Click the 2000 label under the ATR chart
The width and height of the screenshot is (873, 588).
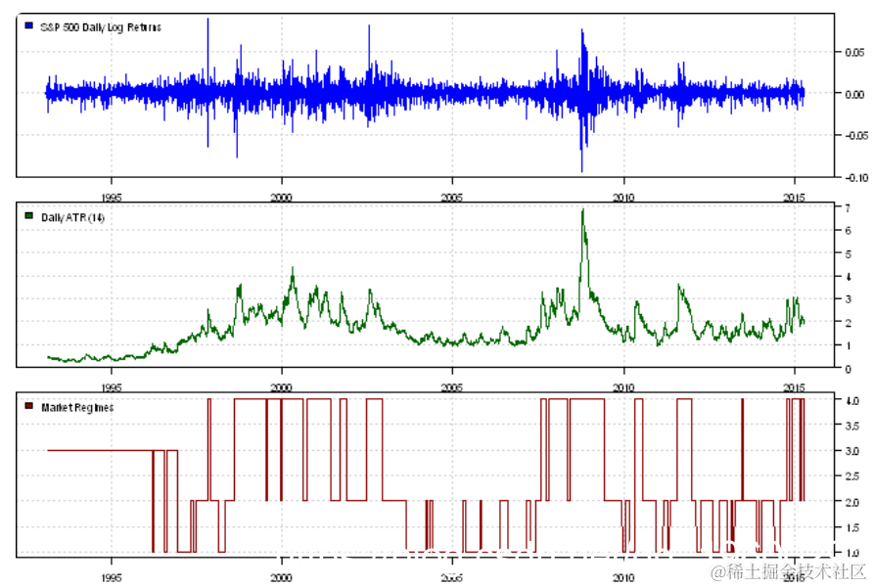pyautogui.click(x=281, y=387)
